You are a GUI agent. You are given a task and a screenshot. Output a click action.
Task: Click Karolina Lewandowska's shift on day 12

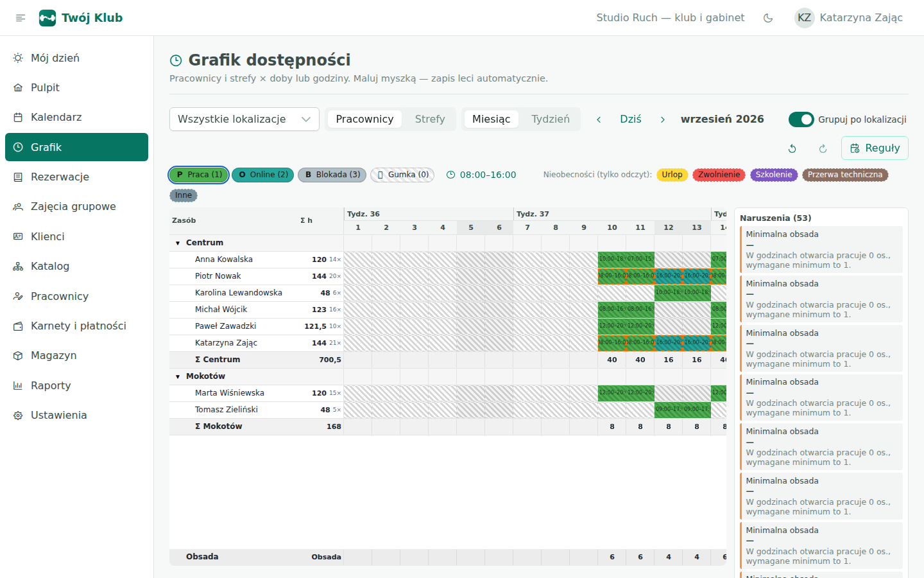pos(669,293)
